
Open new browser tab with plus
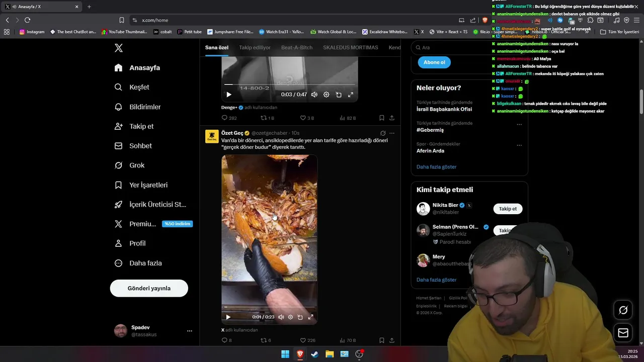coord(89,7)
